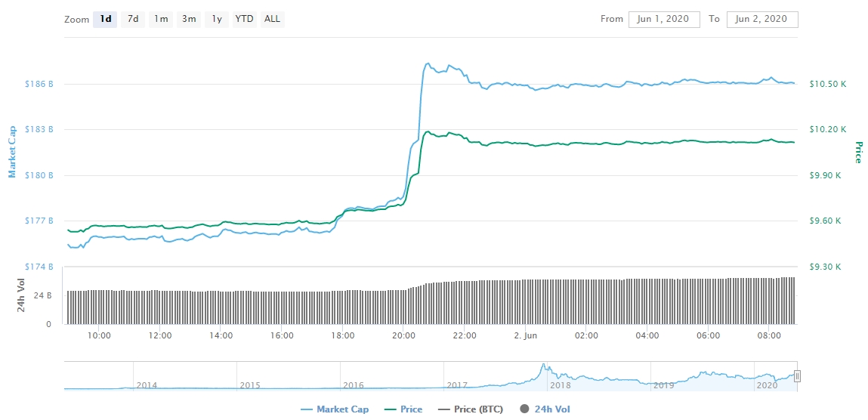
Task: Set zoom to 3m
Action: tap(189, 20)
